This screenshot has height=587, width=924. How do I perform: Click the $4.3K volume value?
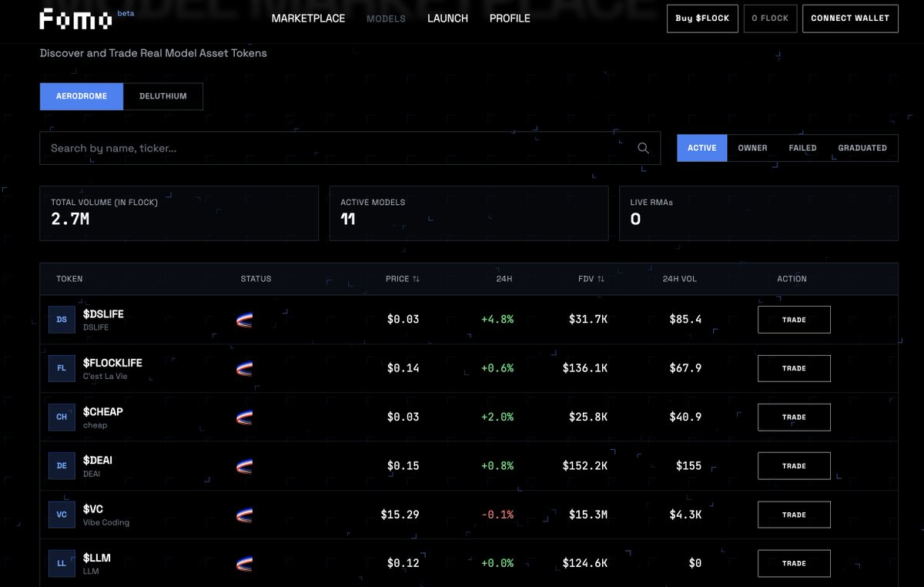click(x=685, y=515)
